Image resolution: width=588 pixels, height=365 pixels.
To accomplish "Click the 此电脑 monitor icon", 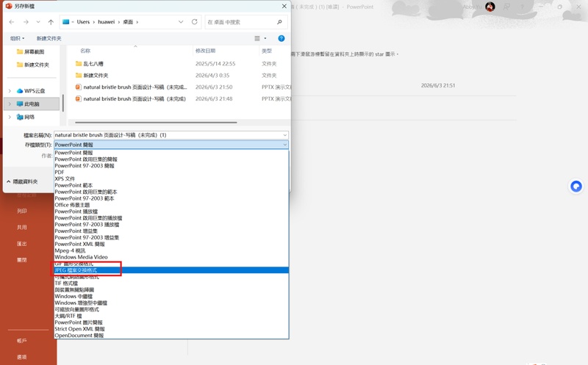I will pos(20,104).
